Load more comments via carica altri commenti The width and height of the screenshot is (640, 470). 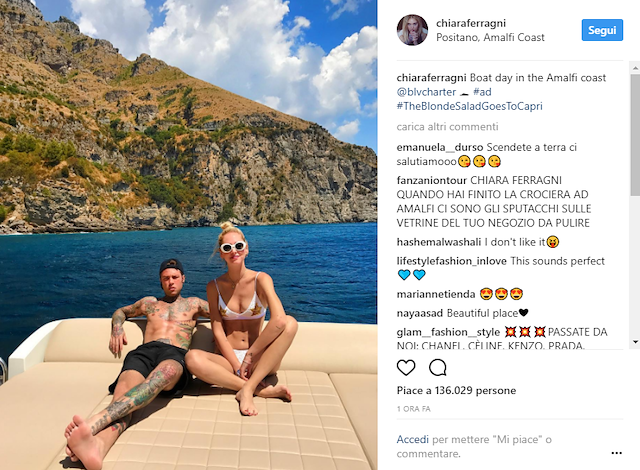pyautogui.click(x=447, y=127)
